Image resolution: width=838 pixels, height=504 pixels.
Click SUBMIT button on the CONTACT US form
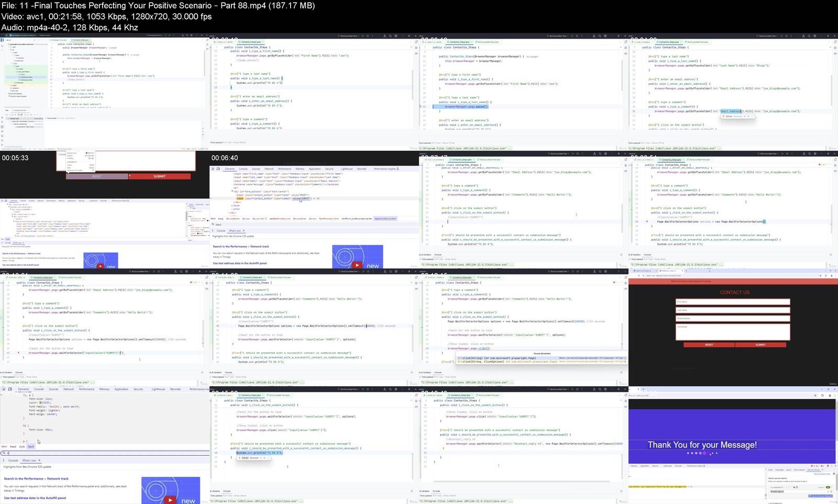click(760, 344)
